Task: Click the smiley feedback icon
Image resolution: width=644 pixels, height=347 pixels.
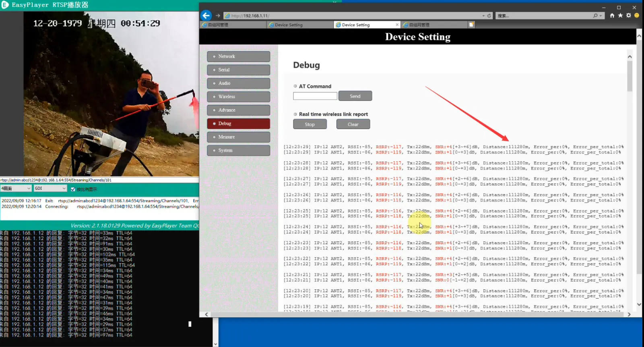Action: click(637, 16)
